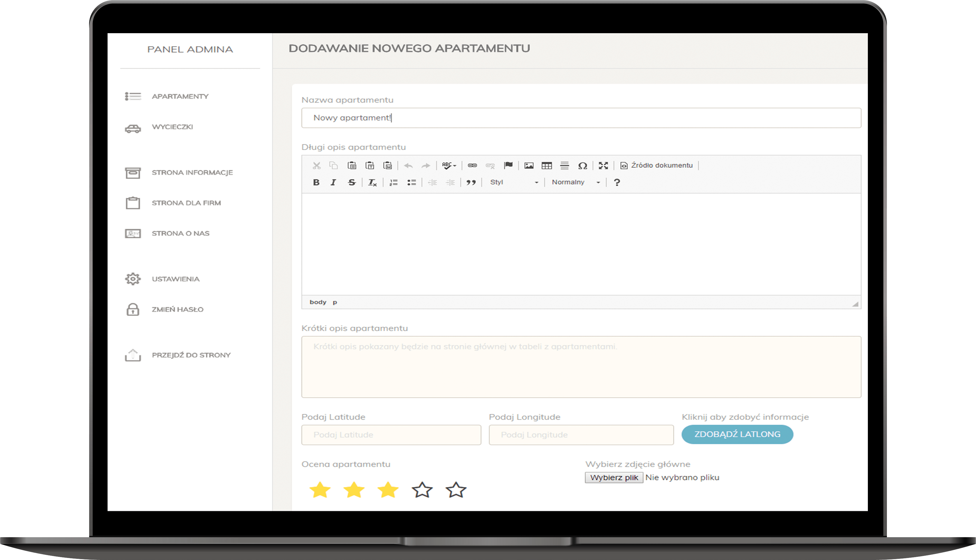Image resolution: width=976 pixels, height=560 pixels.
Task: Toggle Strikethrough formatting
Action: click(351, 182)
